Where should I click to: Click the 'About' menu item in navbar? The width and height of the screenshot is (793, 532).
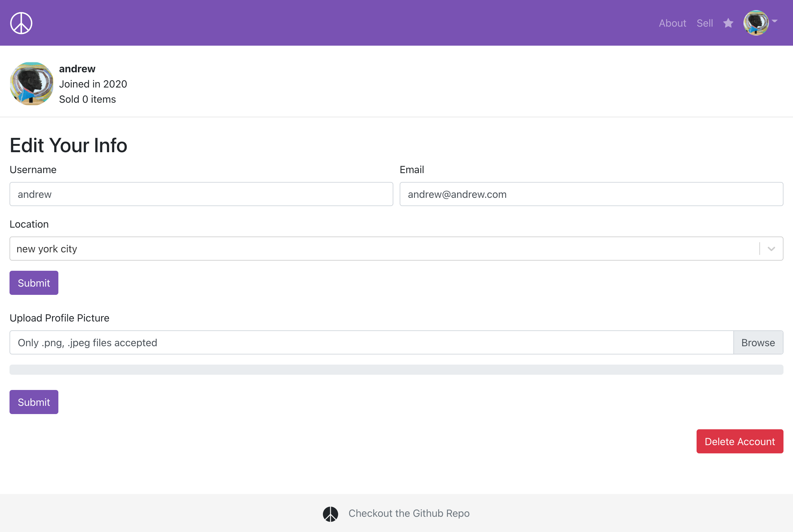pyautogui.click(x=672, y=23)
